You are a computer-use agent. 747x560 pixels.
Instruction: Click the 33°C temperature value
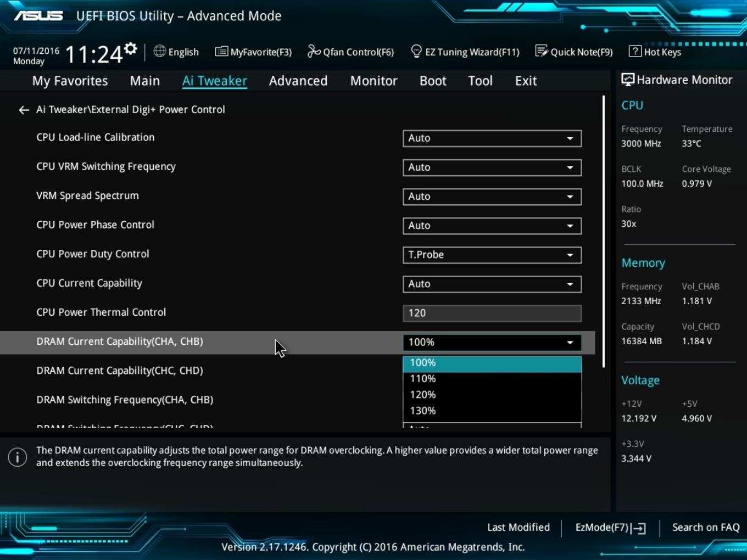pyautogui.click(x=692, y=143)
